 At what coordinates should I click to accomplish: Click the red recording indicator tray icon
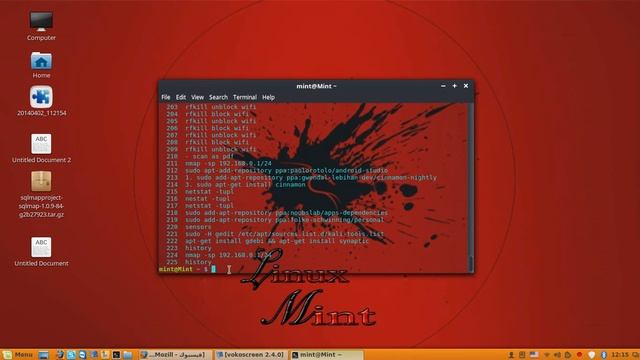coord(579,355)
